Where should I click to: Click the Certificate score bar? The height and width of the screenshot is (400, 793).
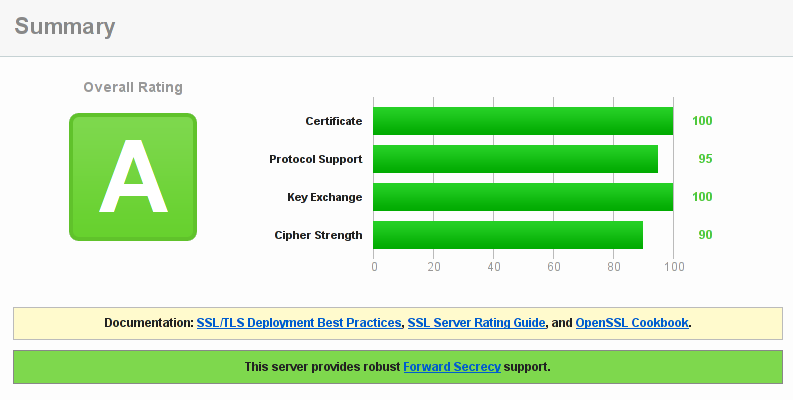click(x=523, y=121)
